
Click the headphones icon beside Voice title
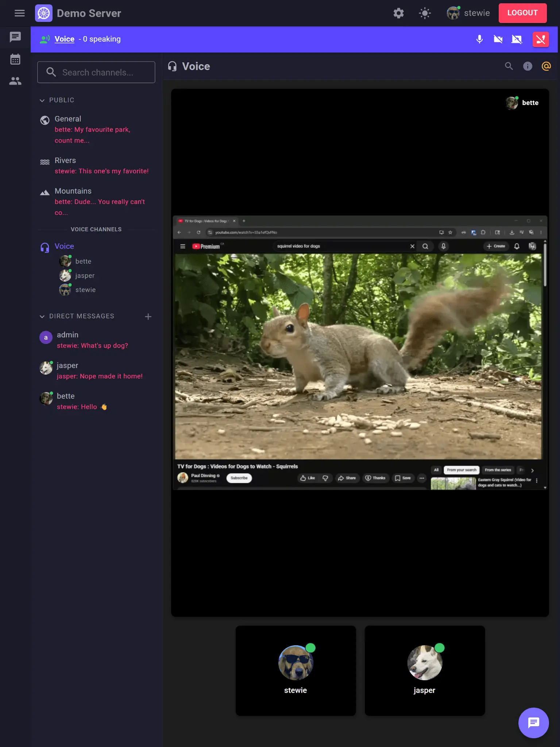(x=172, y=66)
